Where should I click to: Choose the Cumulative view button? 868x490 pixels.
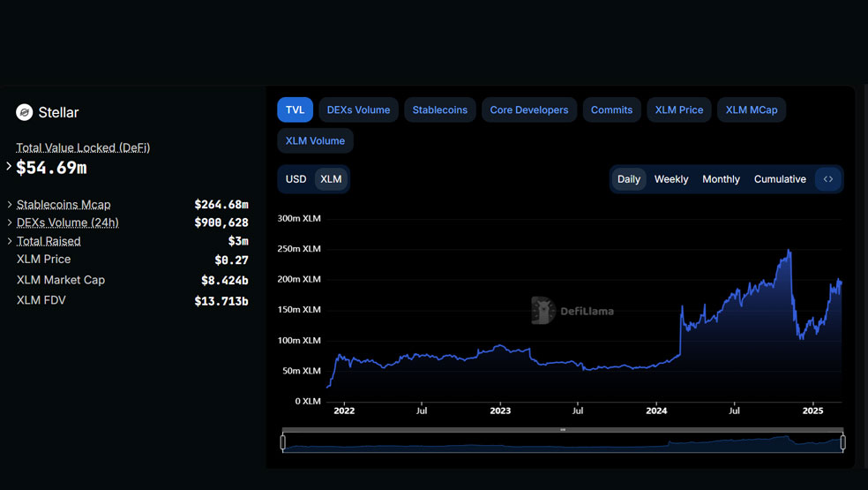(780, 179)
